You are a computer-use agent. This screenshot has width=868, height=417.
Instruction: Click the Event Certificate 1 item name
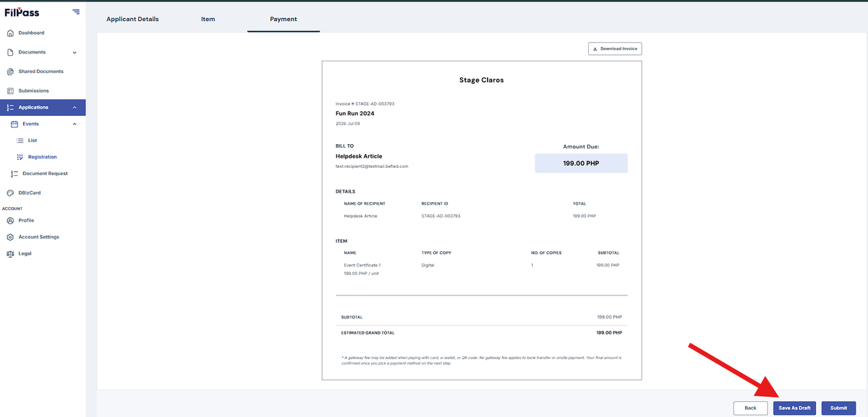click(x=362, y=266)
